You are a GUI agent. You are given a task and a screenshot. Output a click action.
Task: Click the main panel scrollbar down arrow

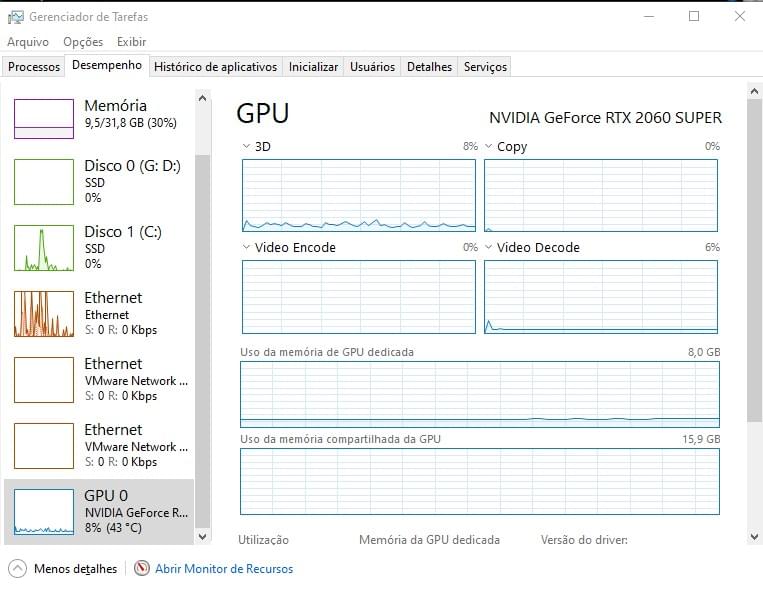click(754, 536)
